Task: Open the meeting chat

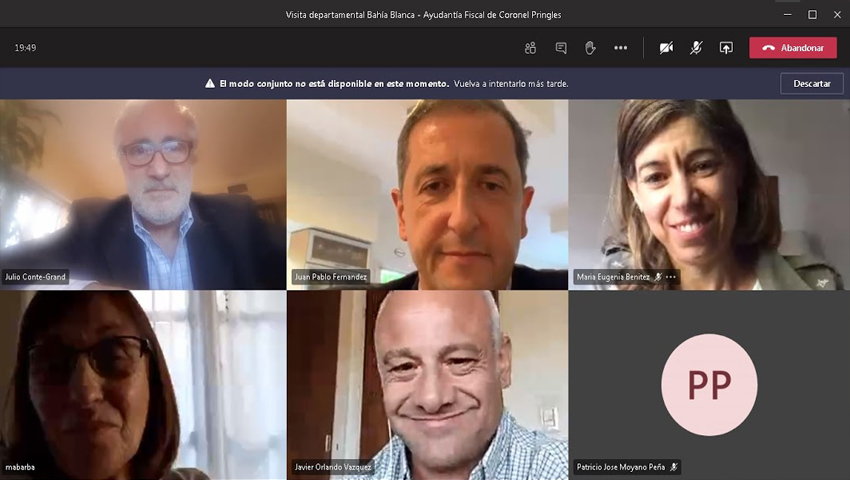Action: 561,48
